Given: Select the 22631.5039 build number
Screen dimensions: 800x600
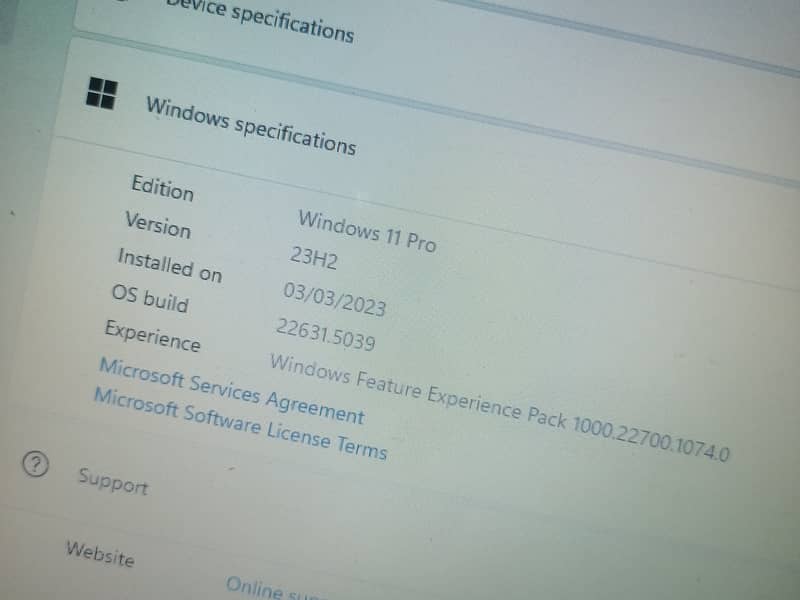Looking at the screenshot, I should 326,334.
